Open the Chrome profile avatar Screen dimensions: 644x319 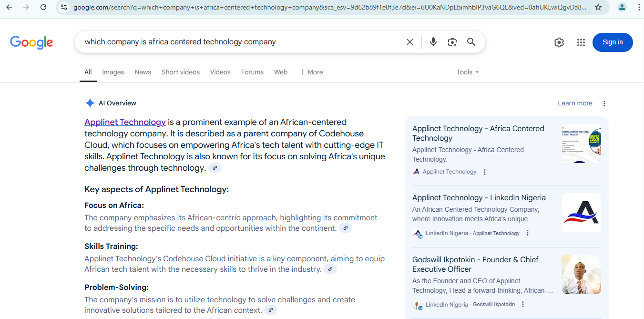622,7
